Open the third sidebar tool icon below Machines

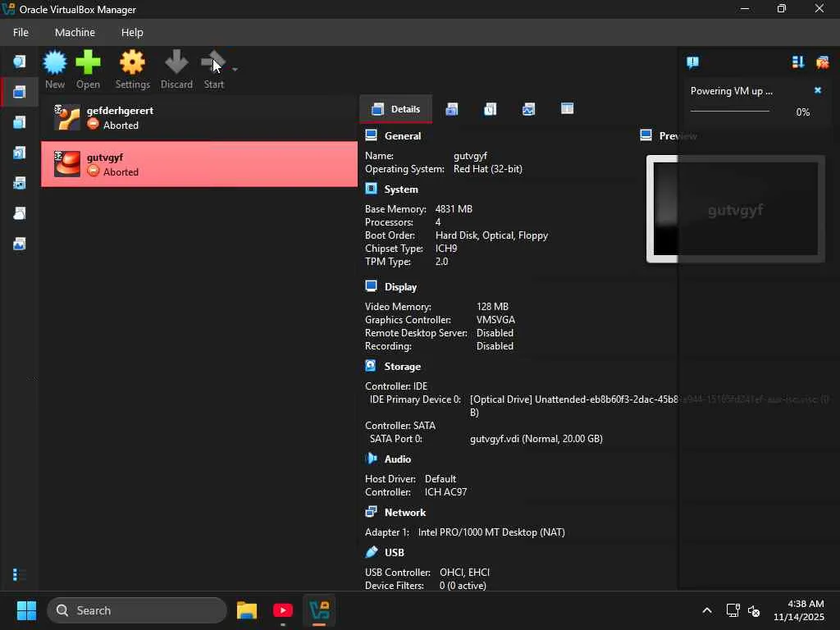20,123
